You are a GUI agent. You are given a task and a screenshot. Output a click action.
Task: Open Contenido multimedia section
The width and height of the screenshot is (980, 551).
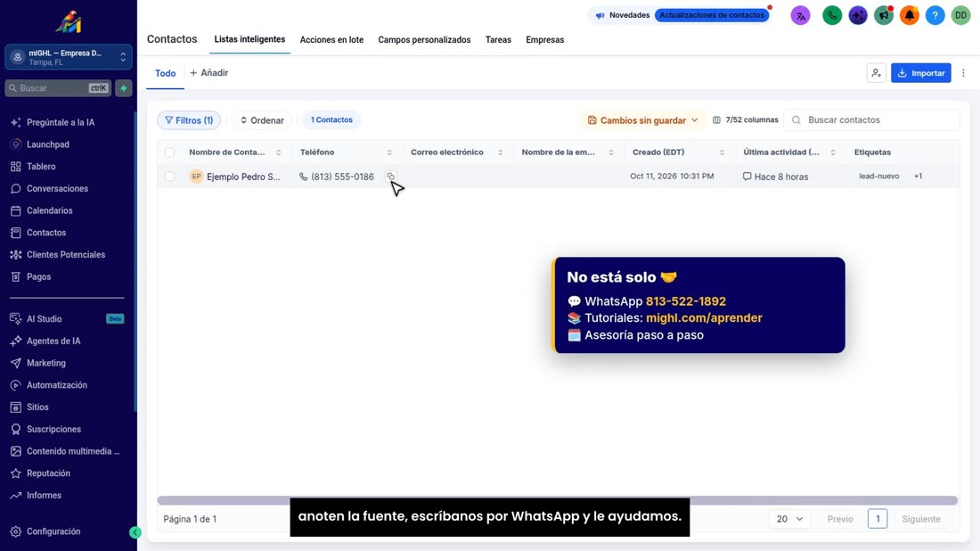point(72,451)
